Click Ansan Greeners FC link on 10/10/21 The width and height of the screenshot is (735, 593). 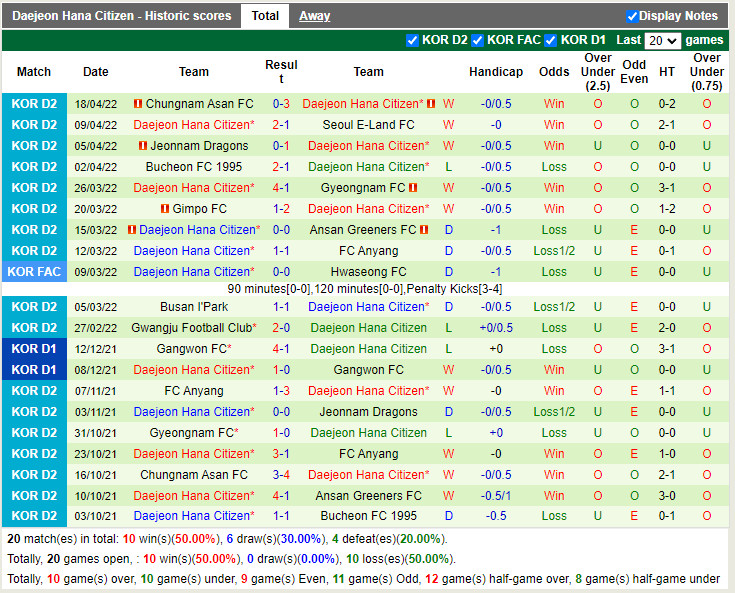[368, 495]
